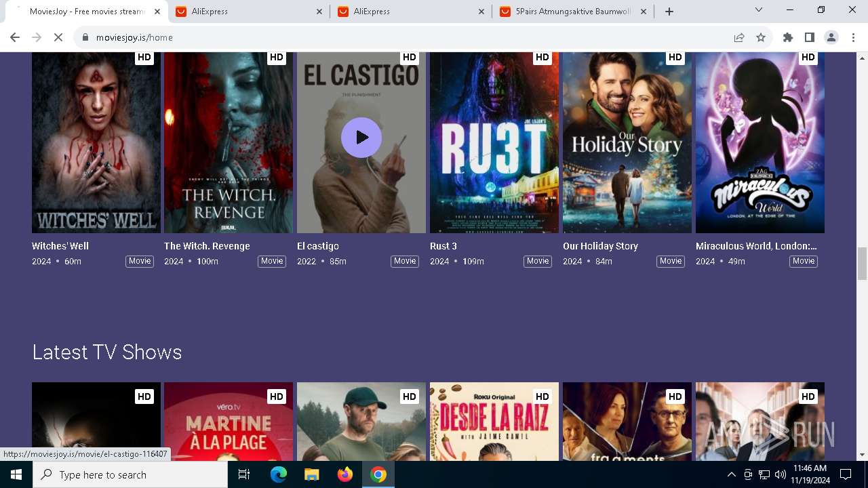Go back to previous page

click(x=15, y=37)
